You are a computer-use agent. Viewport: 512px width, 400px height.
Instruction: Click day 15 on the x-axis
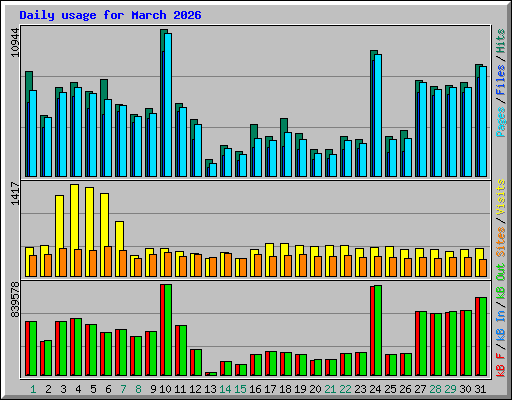pyautogui.click(x=240, y=389)
